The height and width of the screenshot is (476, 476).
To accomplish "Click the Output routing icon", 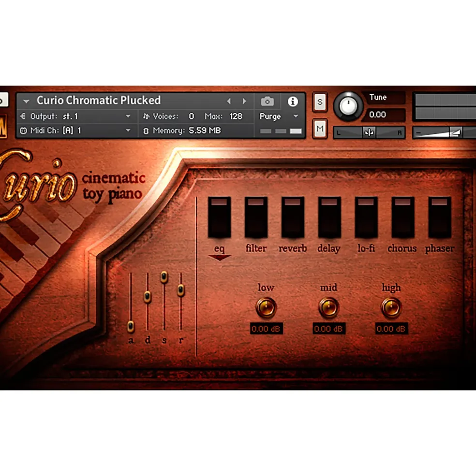I will 23,116.
